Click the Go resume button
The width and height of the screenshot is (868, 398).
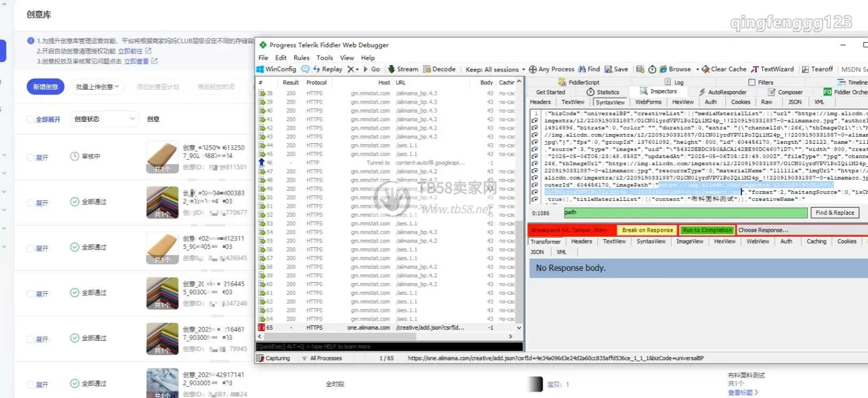(x=372, y=69)
